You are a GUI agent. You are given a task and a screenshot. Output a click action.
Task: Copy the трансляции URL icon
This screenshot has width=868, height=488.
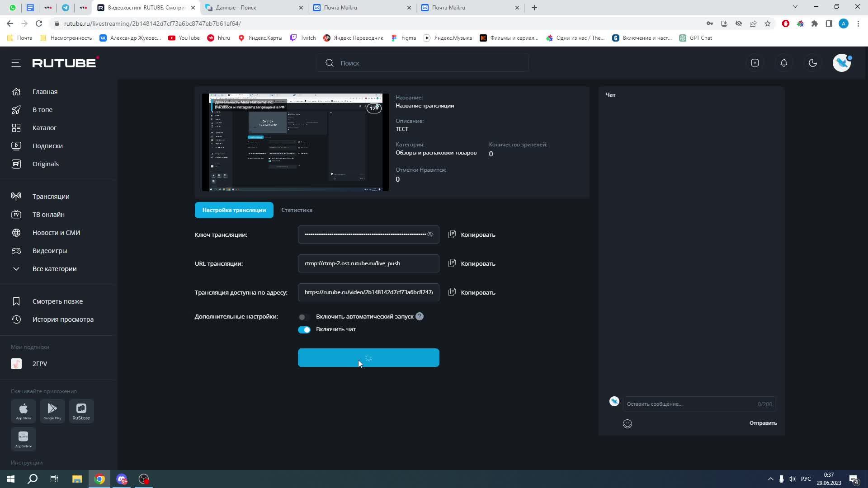(452, 263)
